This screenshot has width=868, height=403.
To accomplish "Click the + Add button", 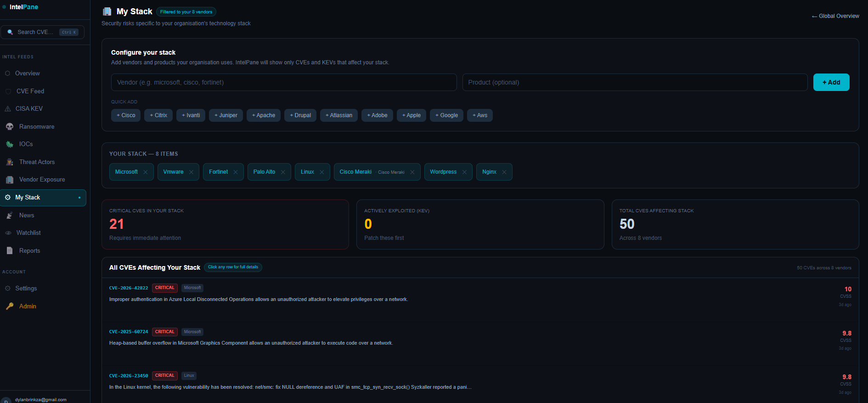I will pos(831,82).
